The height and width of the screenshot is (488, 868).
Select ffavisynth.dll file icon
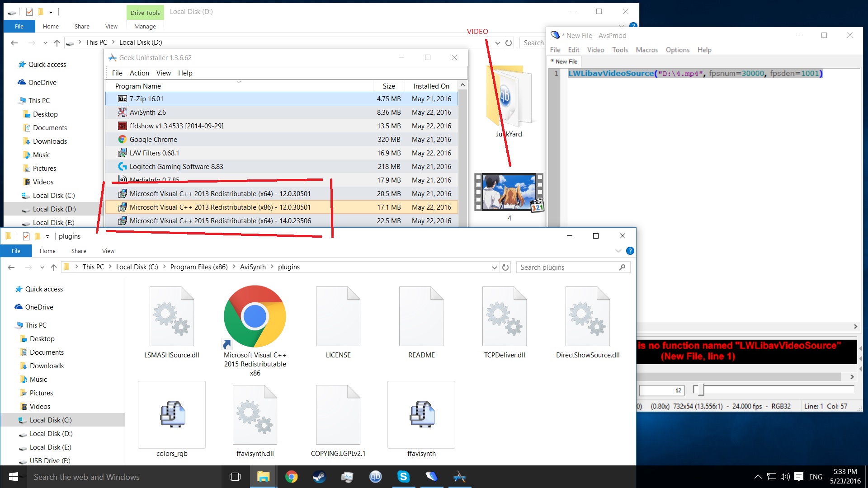[255, 415]
